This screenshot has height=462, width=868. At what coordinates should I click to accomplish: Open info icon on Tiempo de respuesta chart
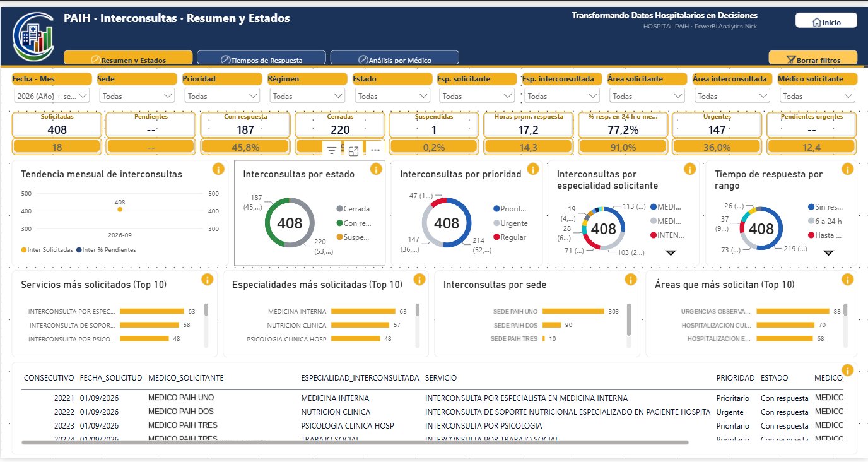tap(847, 169)
